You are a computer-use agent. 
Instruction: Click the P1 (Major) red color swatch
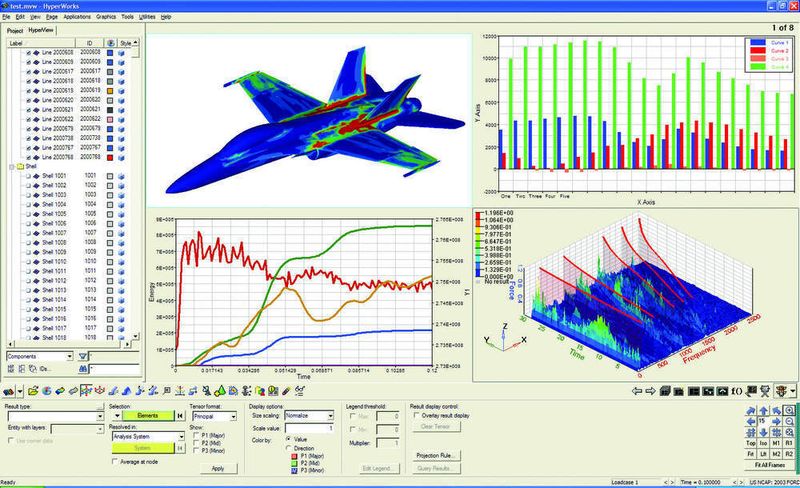294,456
